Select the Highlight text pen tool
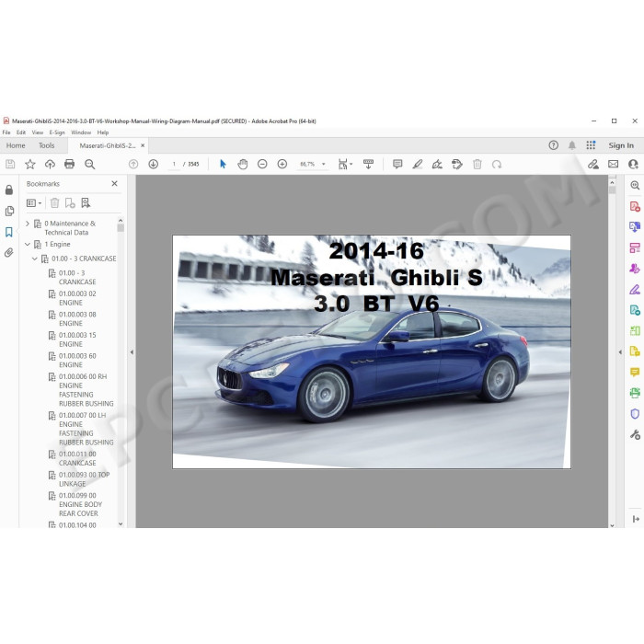Screen dimensions: 644x644 click(418, 165)
